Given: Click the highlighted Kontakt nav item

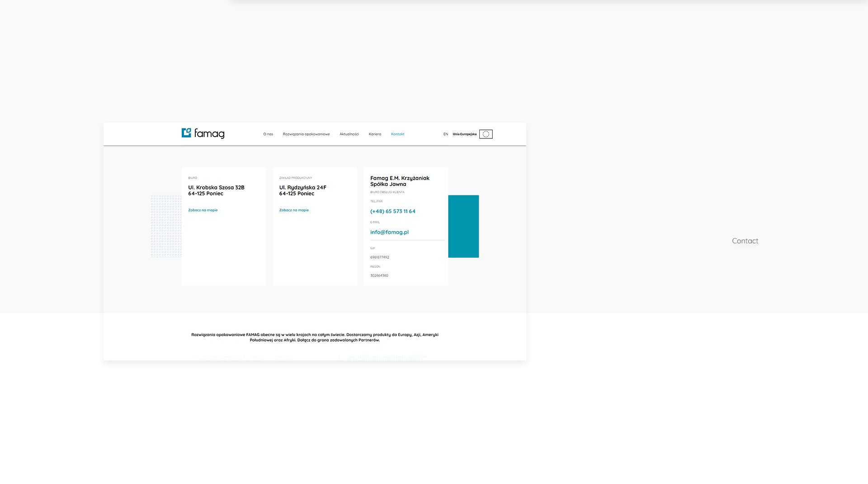Looking at the screenshot, I should pos(397,134).
